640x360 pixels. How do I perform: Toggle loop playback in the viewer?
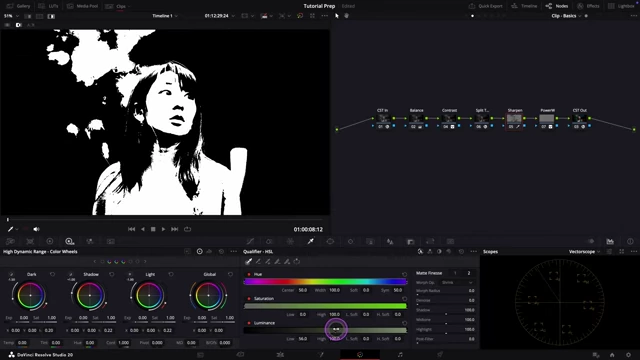(x=187, y=229)
